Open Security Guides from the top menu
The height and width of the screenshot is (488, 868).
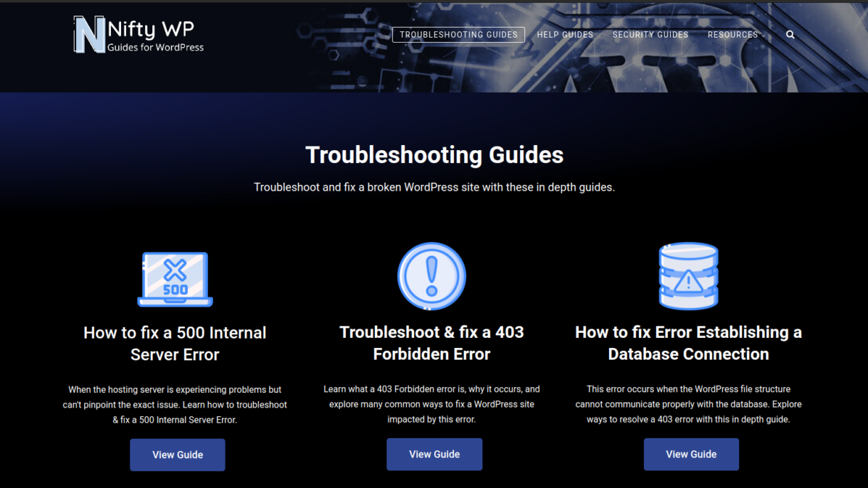point(650,35)
